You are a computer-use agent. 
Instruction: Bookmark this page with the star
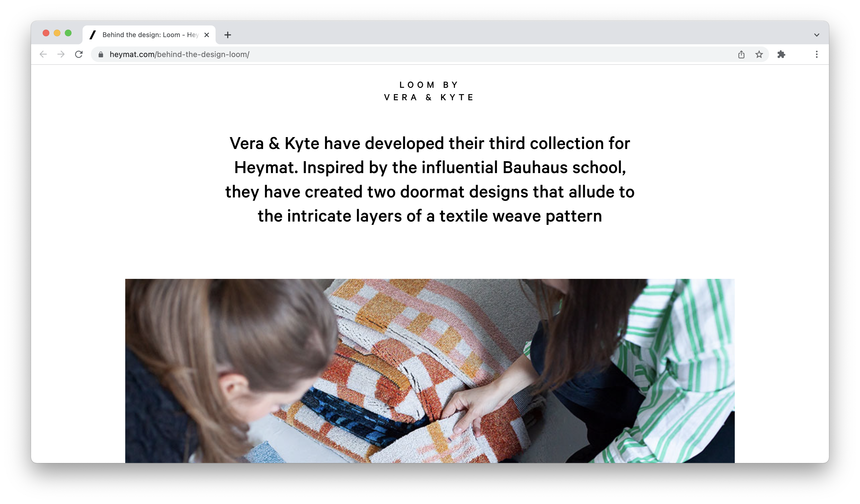759,55
